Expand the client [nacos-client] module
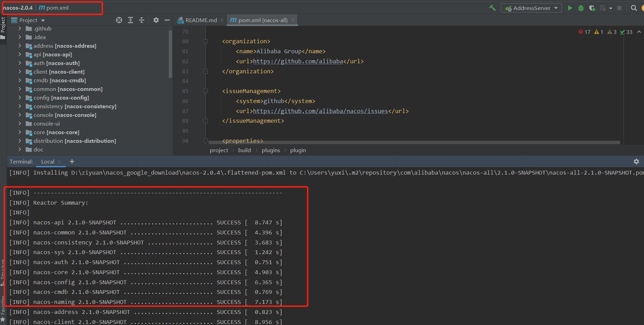 point(20,72)
